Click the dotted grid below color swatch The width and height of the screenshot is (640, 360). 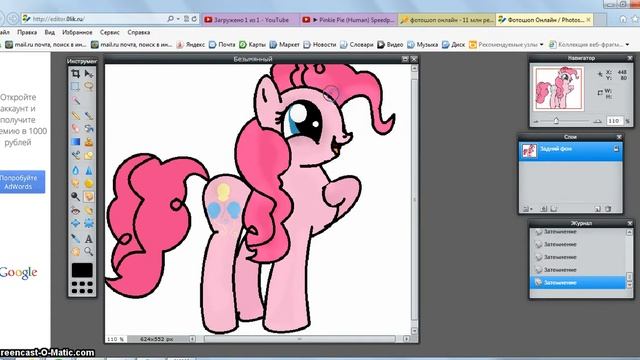click(x=82, y=287)
